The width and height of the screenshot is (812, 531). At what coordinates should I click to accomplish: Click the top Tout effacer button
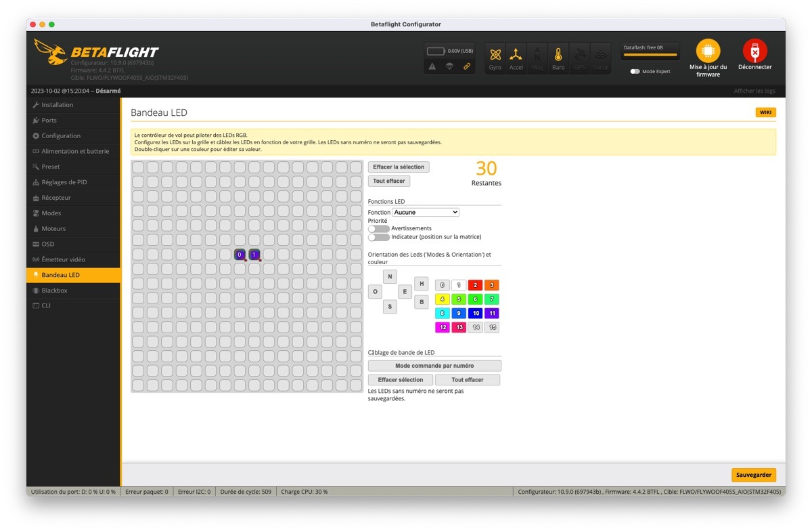[389, 181]
